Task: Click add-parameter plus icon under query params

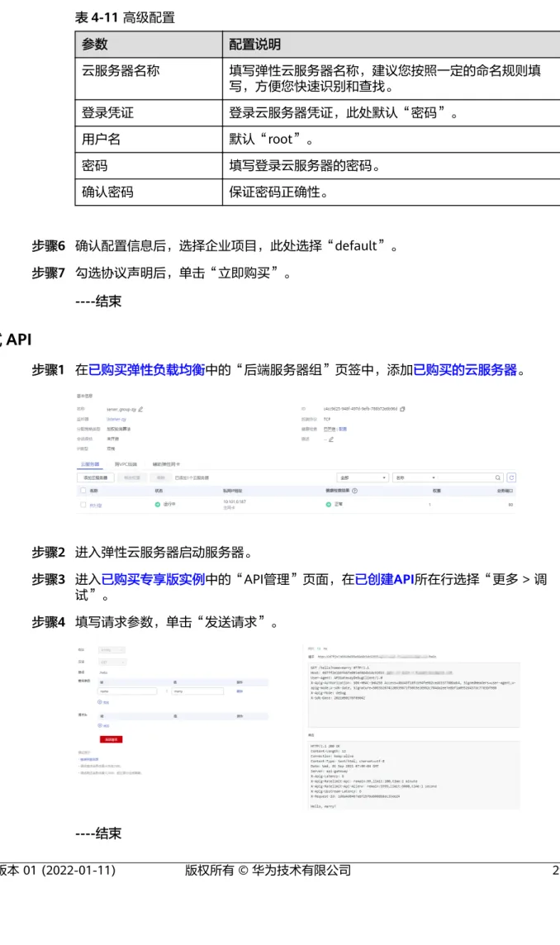Action: tap(99, 702)
